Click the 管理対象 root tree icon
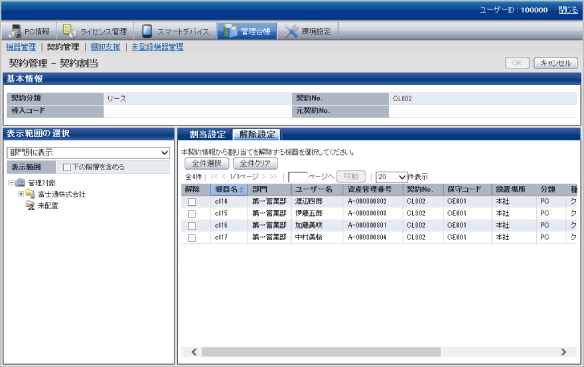Viewport: 584px width, 367px height. pyautogui.click(x=20, y=183)
